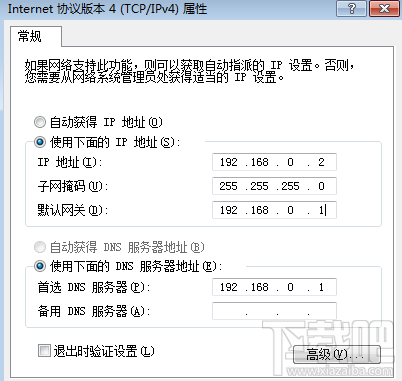
Task: Click the 首选 DNS 服务器 field
Action: (274, 287)
